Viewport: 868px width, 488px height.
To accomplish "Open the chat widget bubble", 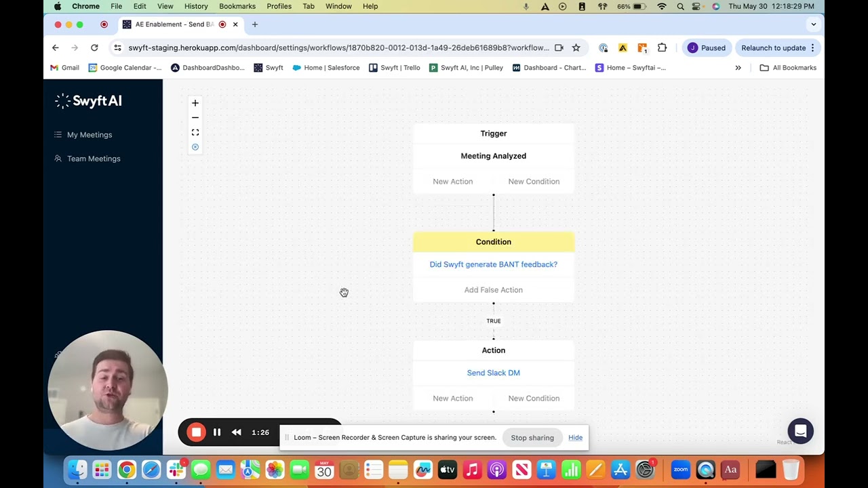I will (x=800, y=431).
